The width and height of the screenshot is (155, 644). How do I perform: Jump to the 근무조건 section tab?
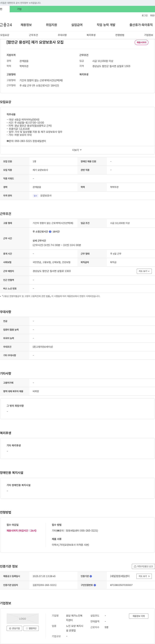click(x=34, y=35)
